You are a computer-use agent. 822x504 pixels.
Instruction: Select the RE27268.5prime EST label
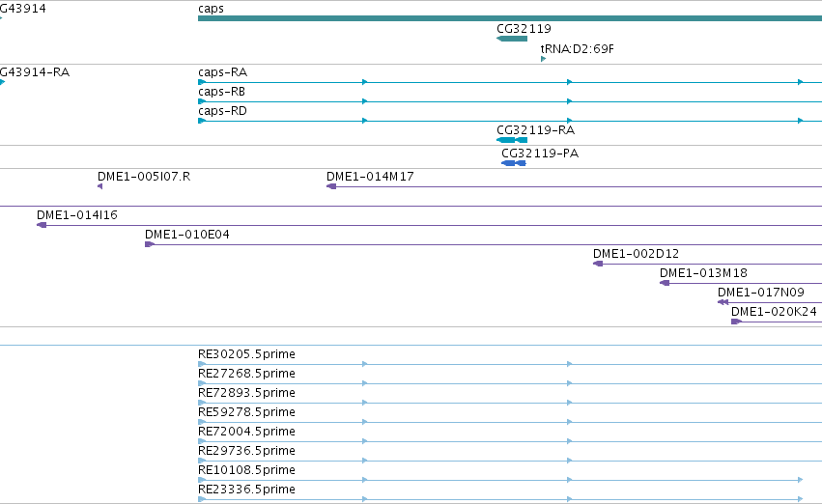246,374
